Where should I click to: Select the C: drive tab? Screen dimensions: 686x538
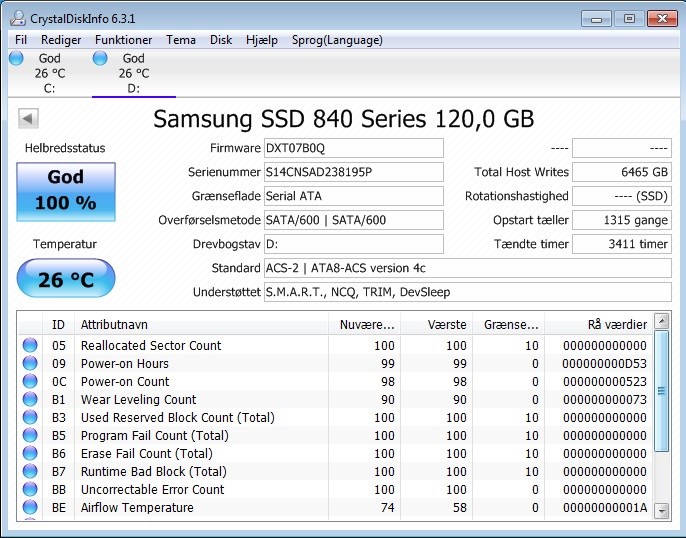(x=49, y=73)
